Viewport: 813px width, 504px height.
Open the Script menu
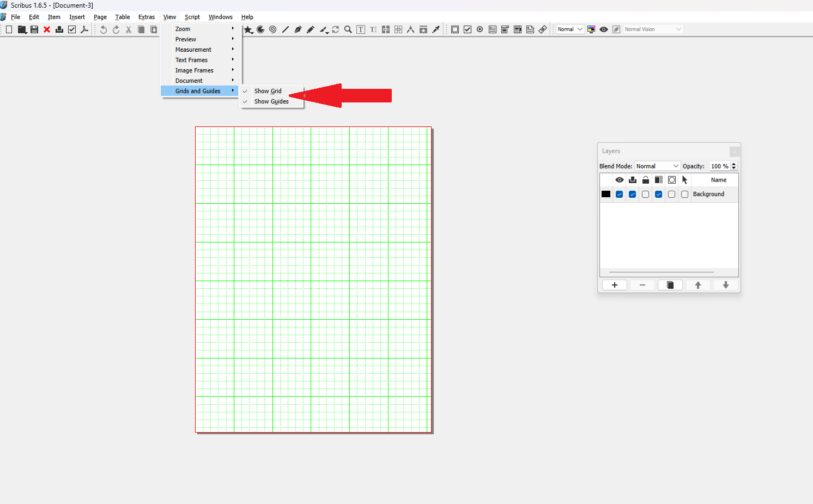tap(192, 17)
